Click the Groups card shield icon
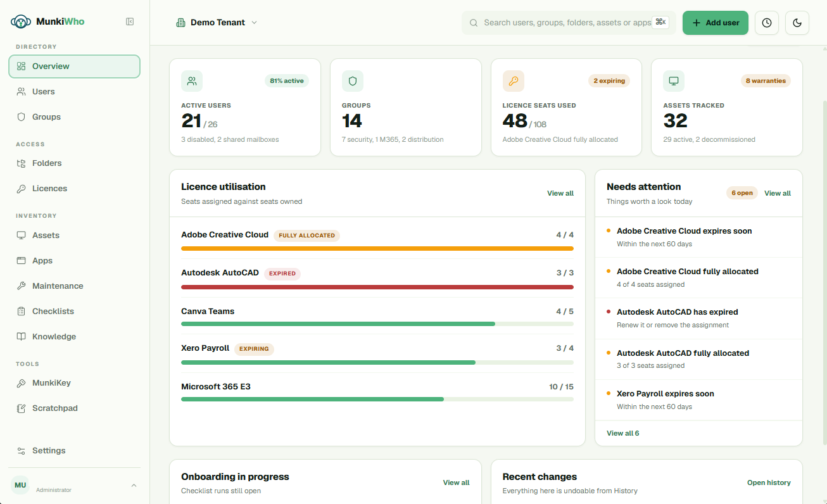The height and width of the screenshot is (504, 827). pyautogui.click(x=353, y=81)
